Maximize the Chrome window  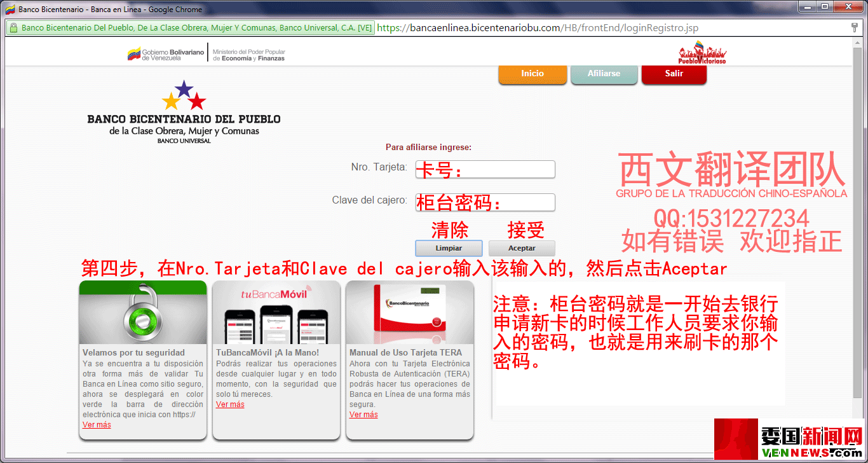[825, 7]
